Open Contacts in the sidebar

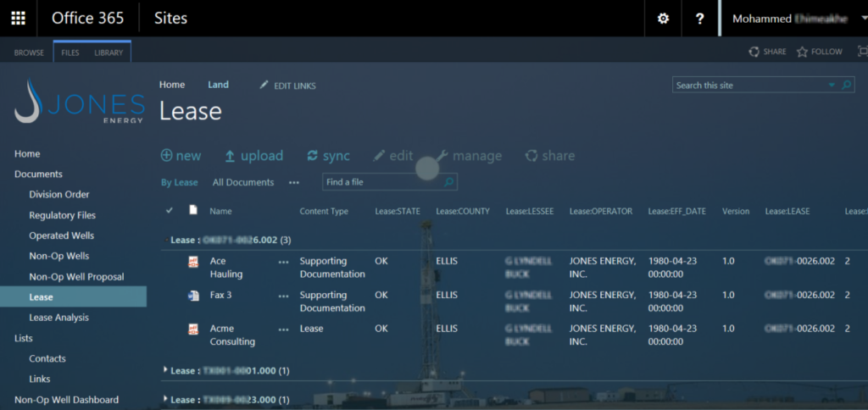pos(47,358)
